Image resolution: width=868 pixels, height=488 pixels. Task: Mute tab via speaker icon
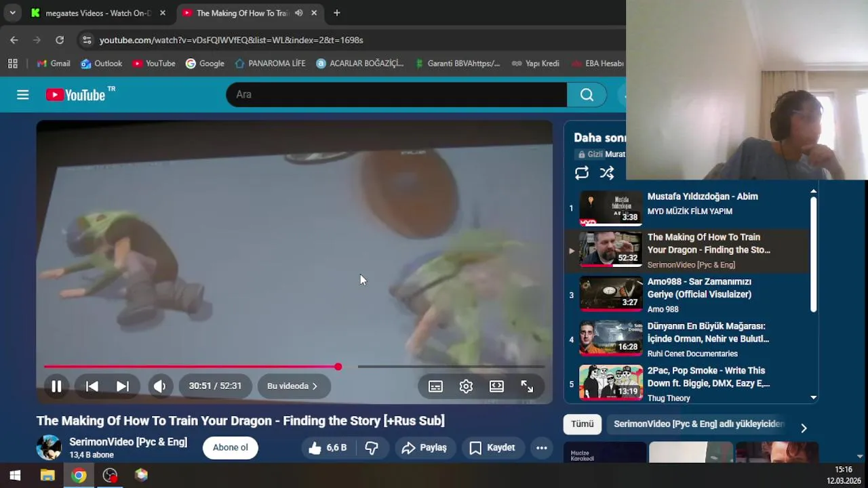tap(298, 13)
